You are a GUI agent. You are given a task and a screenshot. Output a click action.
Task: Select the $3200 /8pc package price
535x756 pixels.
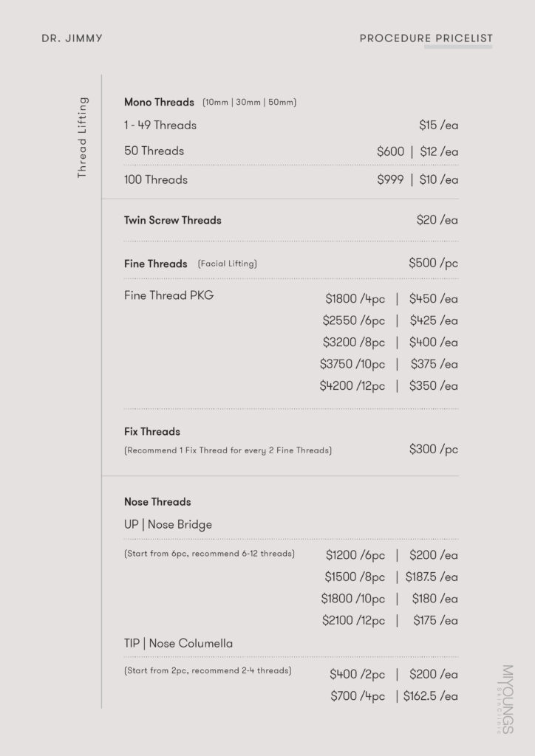(354, 343)
